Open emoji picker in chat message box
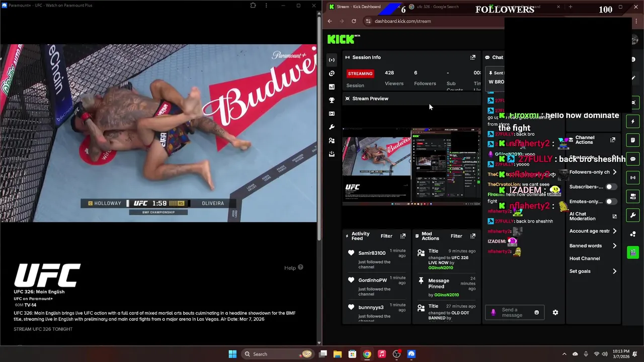 click(536, 312)
